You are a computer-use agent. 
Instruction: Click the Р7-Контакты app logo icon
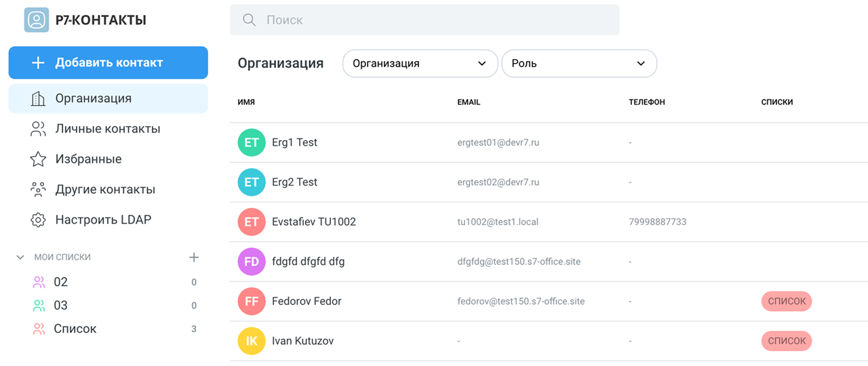(x=37, y=20)
